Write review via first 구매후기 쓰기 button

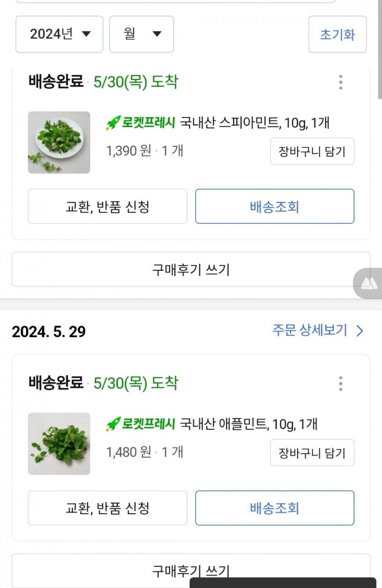click(x=191, y=269)
